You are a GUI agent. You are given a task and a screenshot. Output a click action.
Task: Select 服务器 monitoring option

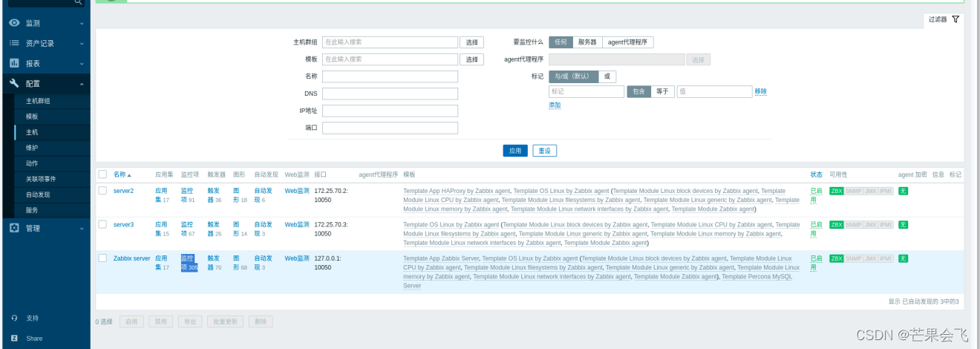[587, 42]
